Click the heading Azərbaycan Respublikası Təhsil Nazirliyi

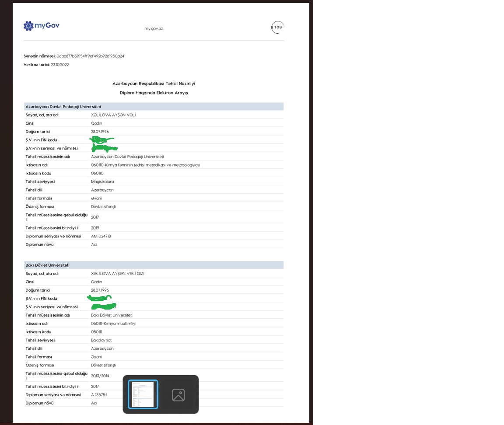click(154, 84)
